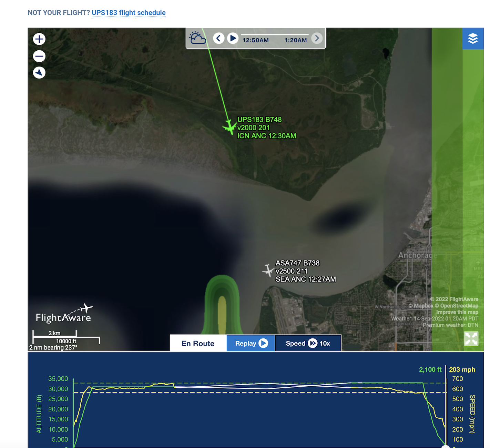Click ASA747 B738 flight label
The image size is (490, 448).
298,263
